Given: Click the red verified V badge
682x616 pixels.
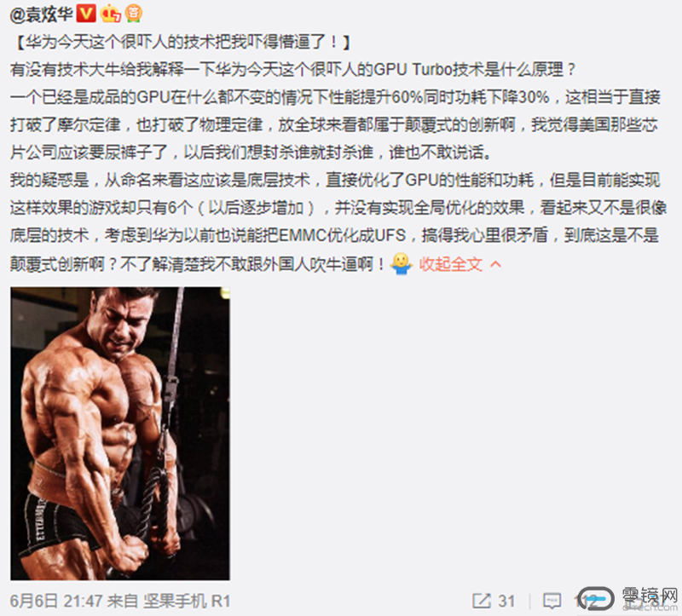Looking at the screenshot, I should click(x=86, y=14).
